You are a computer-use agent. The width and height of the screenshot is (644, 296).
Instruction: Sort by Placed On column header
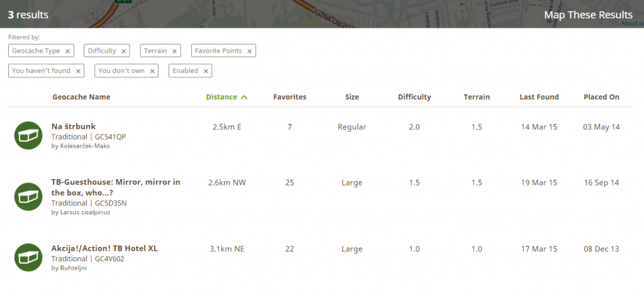[601, 97]
